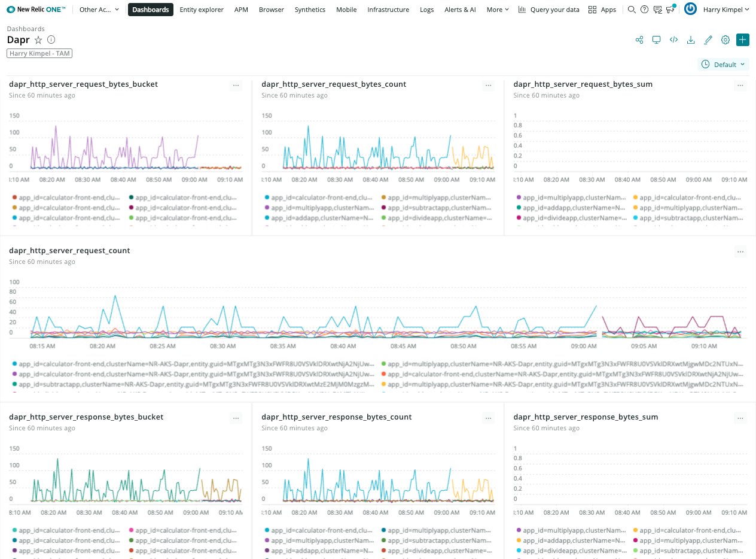Click the share dashboard icon

[x=639, y=40]
